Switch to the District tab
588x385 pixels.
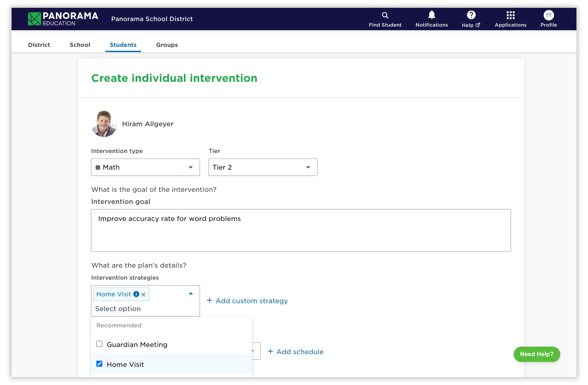[x=39, y=45]
